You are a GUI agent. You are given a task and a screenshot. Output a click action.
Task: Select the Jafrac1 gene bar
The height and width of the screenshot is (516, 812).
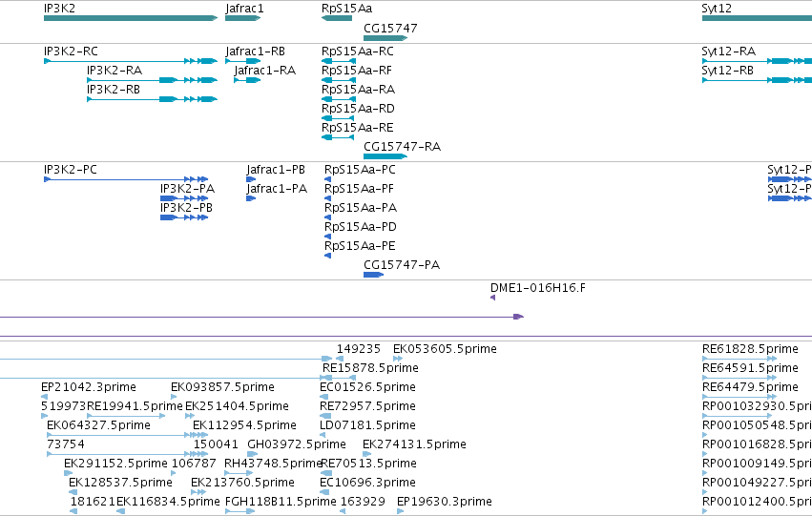point(242,18)
